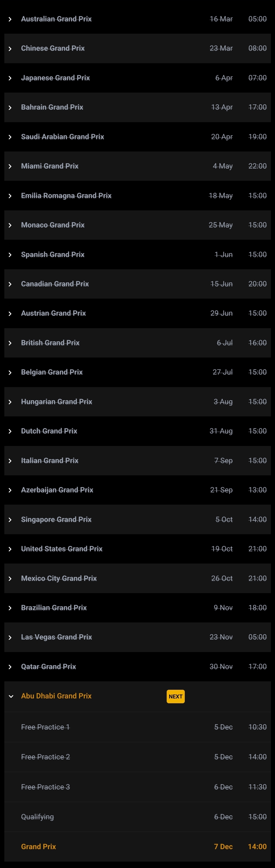Click the chevron beside Japanese Grand Prix
Image resolution: width=275 pixels, height=868 pixels.
tap(10, 78)
